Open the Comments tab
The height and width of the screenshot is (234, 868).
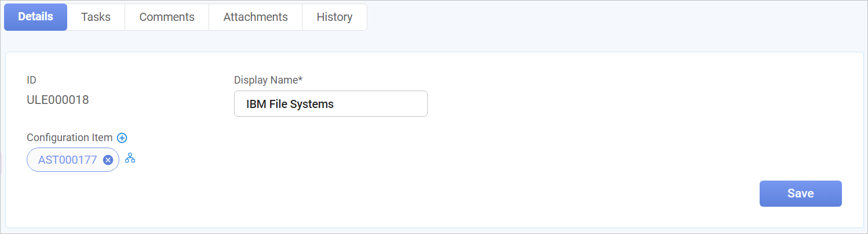coord(167,17)
